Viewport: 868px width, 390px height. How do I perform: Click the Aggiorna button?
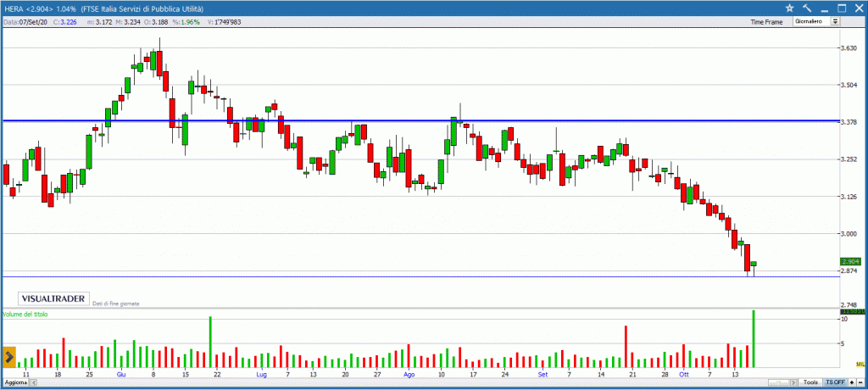[x=16, y=383]
